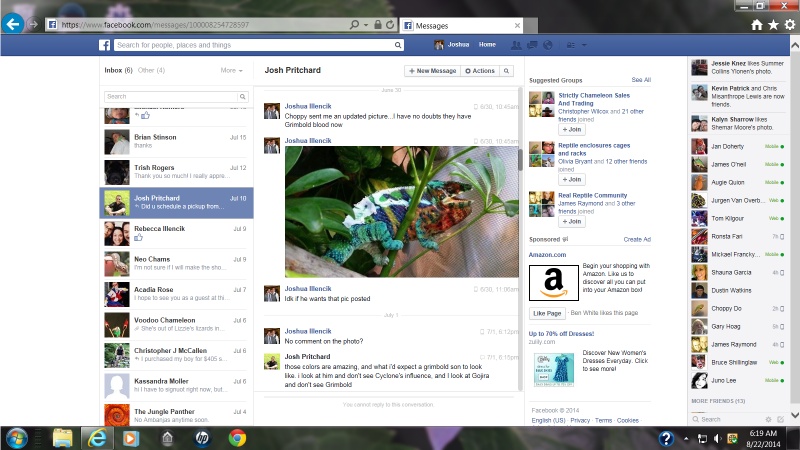
Task: Expand address bar dropdown arrow
Action: 366,24
